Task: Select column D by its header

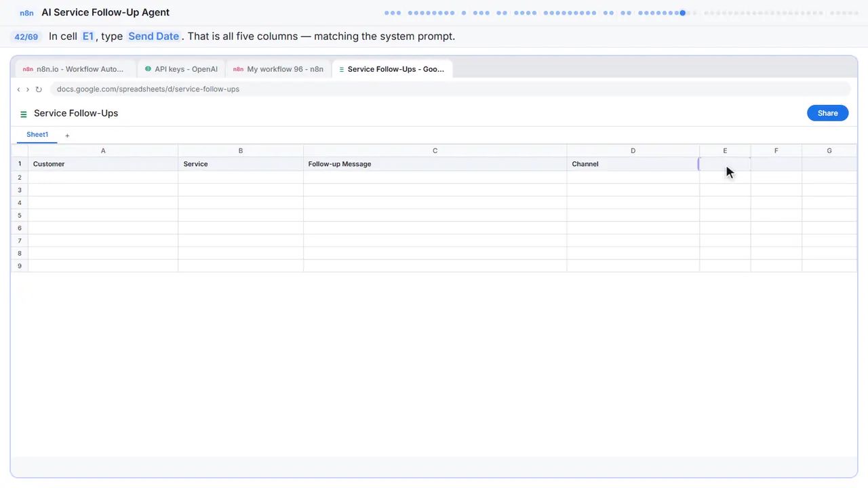Action: pyautogui.click(x=633, y=150)
